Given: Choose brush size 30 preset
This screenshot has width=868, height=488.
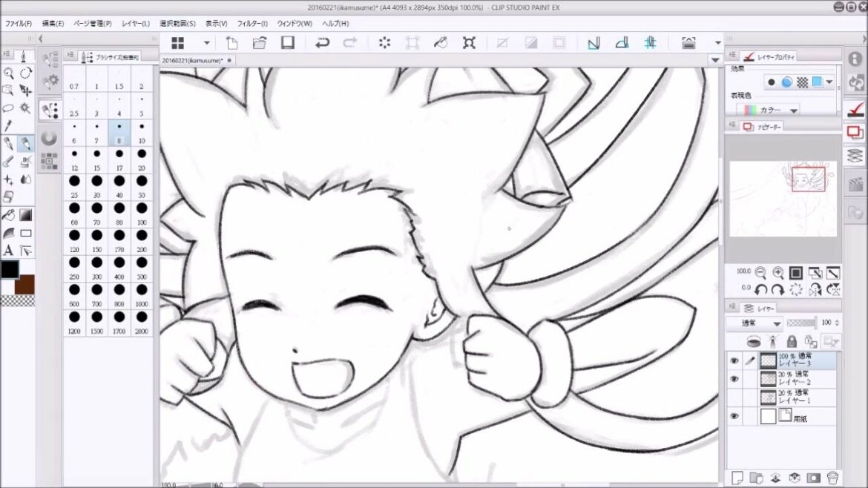Looking at the screenshot, I should (x=96, y=188).
